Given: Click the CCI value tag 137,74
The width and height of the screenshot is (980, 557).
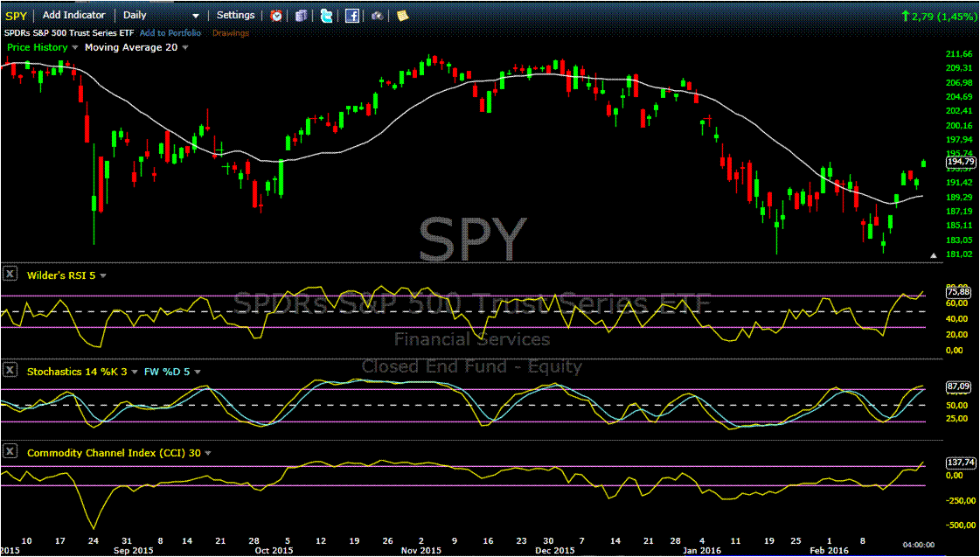Looking at the screenshot, I should pos(962,463).
